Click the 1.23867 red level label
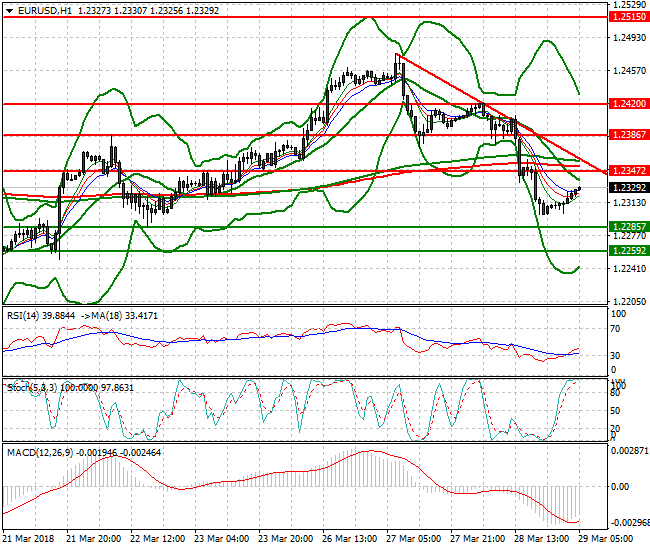The height and width of the screenshot is (550, 650). click(629, 134)
